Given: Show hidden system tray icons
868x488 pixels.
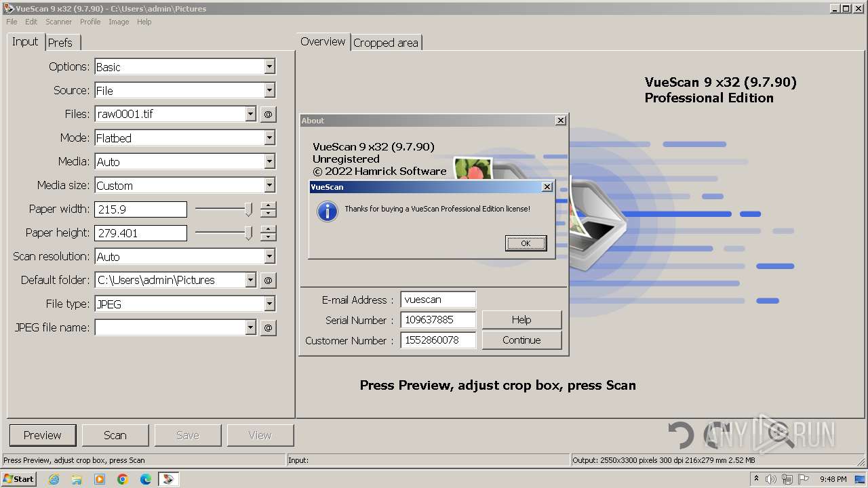Looking at the screenshot, I should point(756,479).
